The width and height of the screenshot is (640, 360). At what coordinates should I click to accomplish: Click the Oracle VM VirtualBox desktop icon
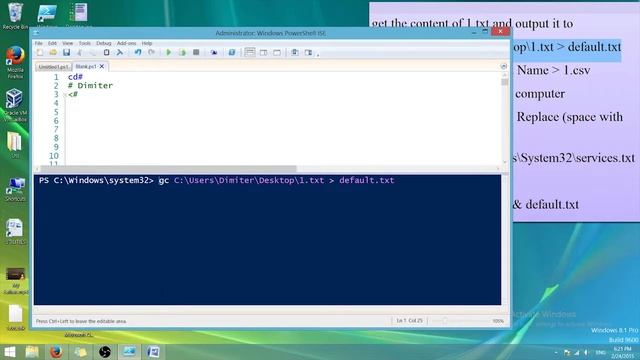click(x=15, y=105)
